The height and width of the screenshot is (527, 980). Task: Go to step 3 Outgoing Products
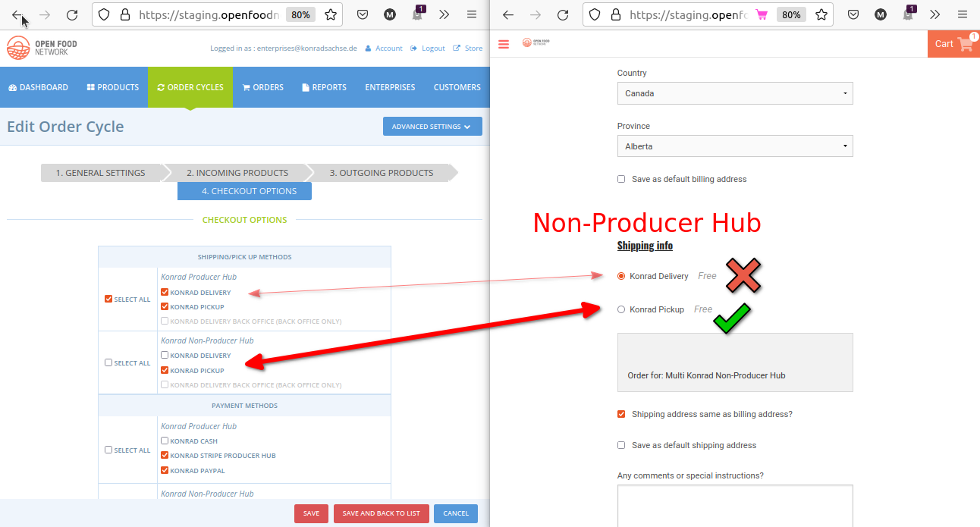point(382,173)
